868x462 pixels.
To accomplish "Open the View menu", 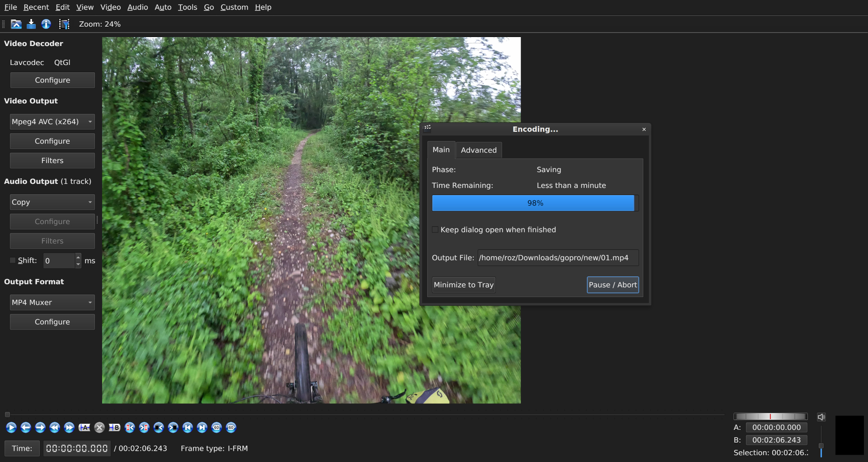I will (x=85, y=7).
